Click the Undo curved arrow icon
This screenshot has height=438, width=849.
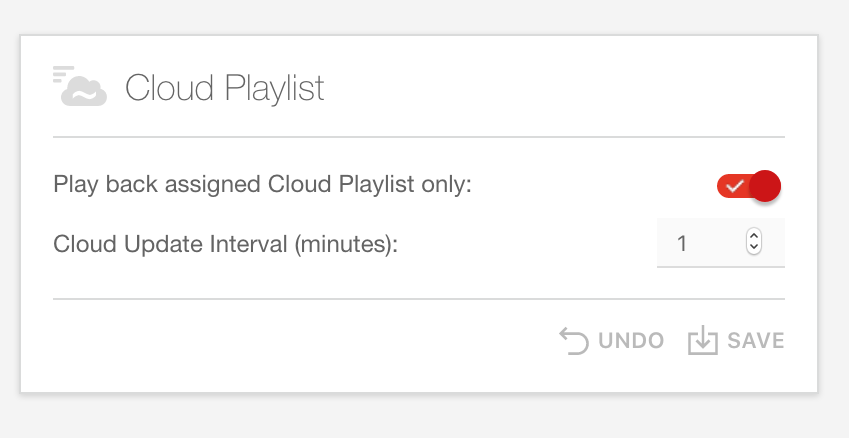574,341
